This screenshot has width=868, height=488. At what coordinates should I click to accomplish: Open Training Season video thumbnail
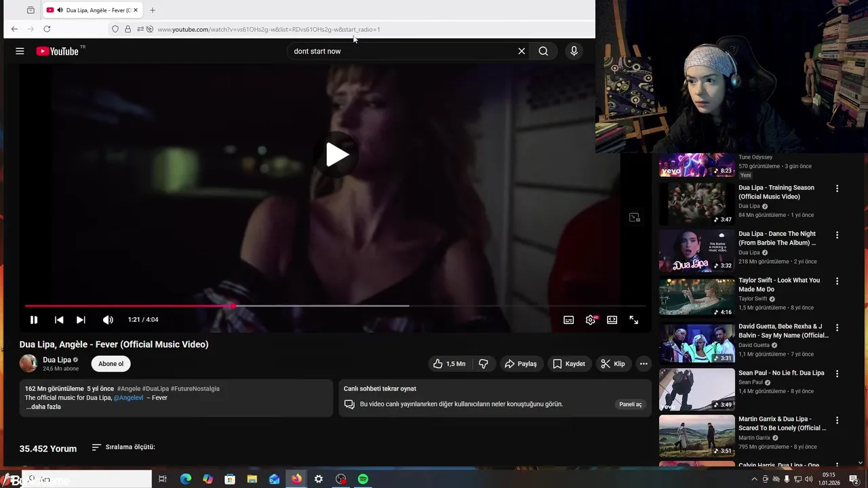coord(697,203)
